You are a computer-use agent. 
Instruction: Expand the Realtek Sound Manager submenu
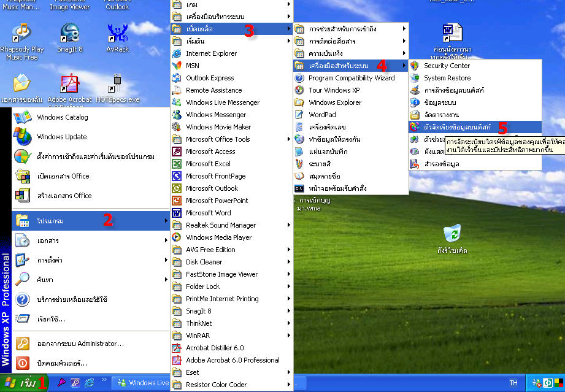coord(232,225)
